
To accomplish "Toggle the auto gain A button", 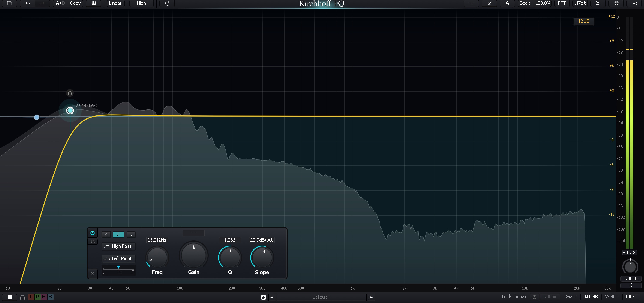I will coord(507,3).
